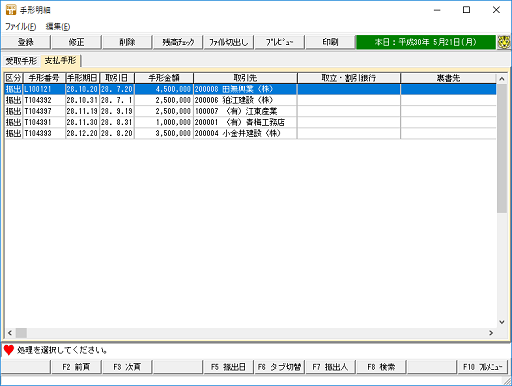Select row with bill number T104391
The height and width of the screenshot is (386, 512).
pyautogui.click(x=250, y=122)
